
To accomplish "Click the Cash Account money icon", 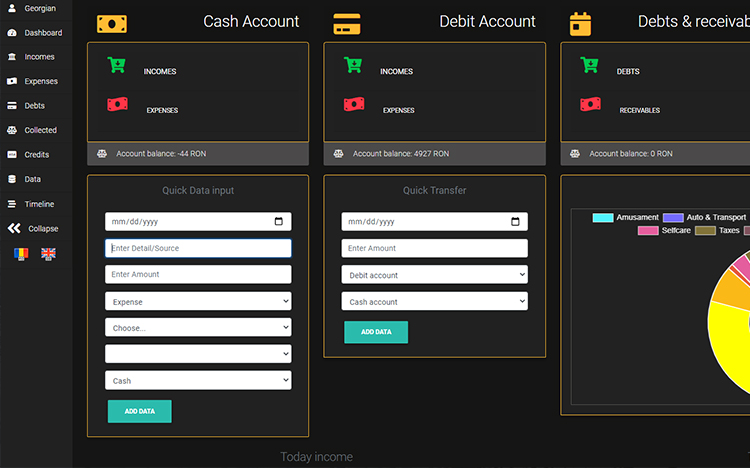I will 112,23.
